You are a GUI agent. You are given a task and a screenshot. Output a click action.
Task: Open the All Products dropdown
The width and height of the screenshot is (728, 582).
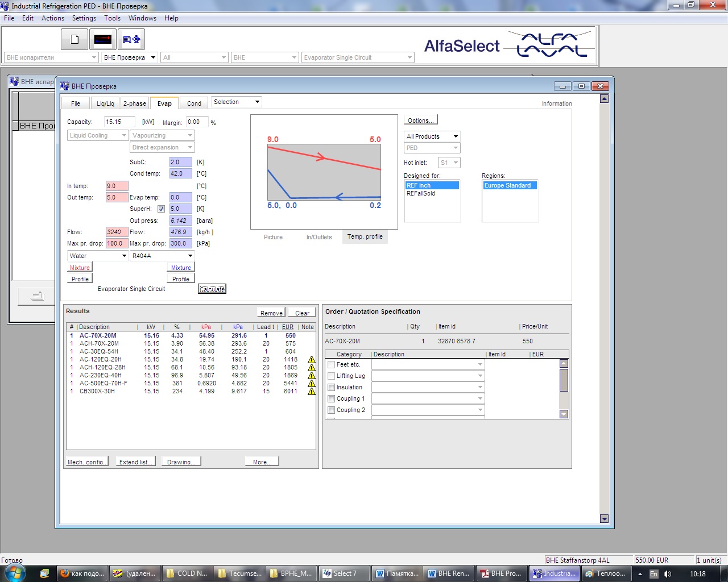(x=432, y=136)
